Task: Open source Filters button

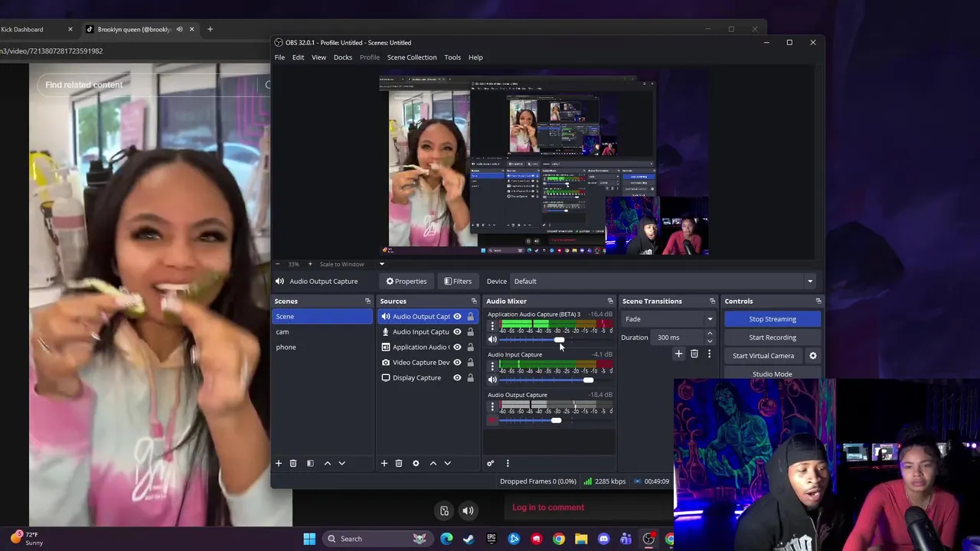Action: pos(458,281)
